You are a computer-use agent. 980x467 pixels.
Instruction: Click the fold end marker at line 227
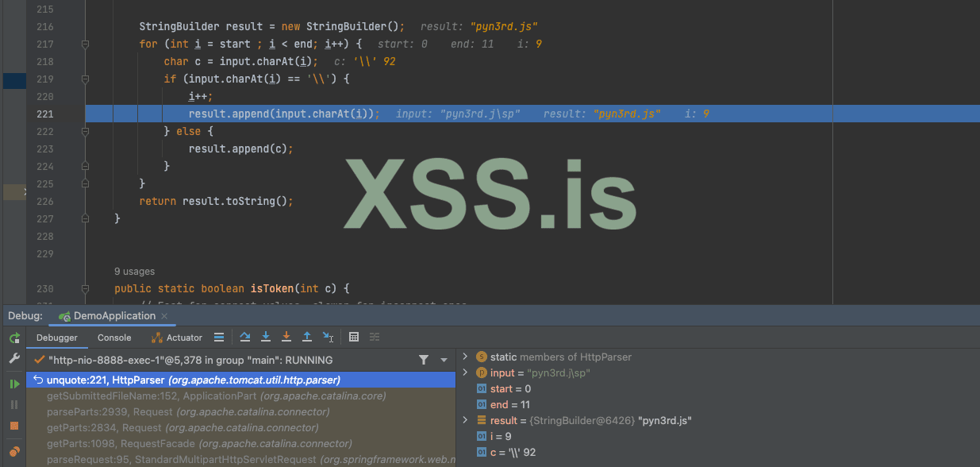(x=85, y=219)
